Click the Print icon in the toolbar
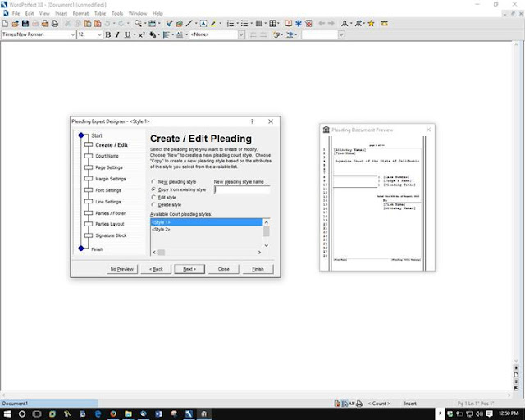This screenshot has height=420, width=525. tap(55, 24)
